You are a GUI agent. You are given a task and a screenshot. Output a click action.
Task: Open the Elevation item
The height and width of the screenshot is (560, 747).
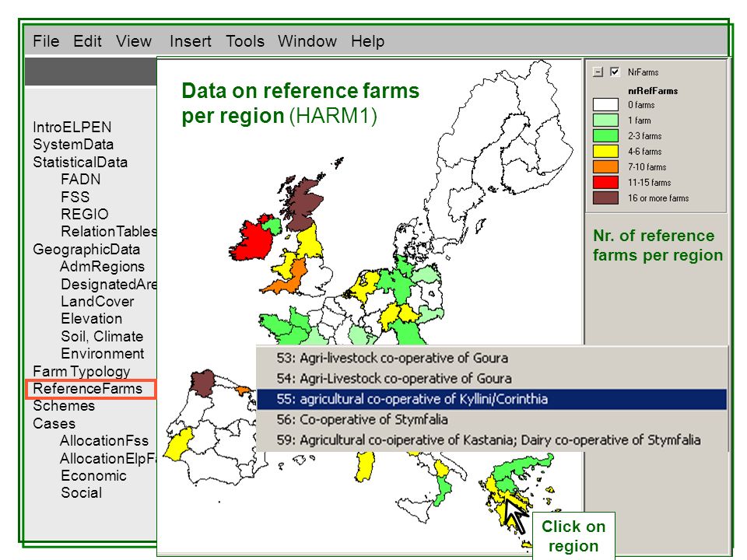(91, 319)
